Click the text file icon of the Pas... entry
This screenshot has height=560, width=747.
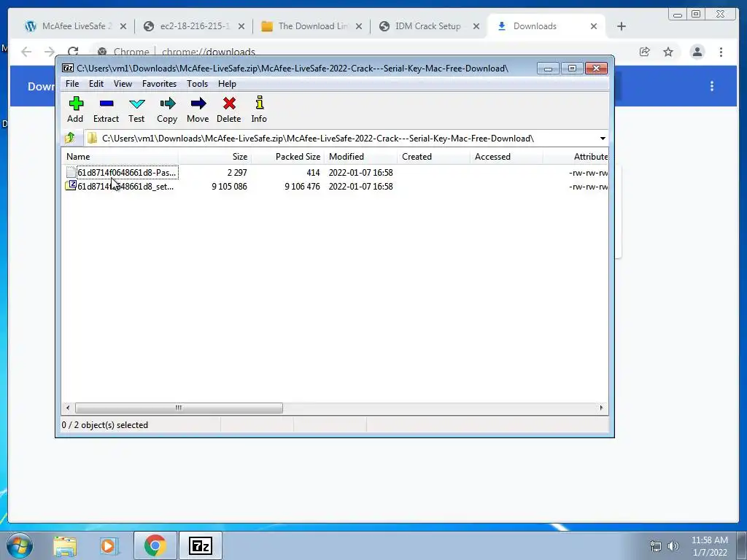(71, 172)
